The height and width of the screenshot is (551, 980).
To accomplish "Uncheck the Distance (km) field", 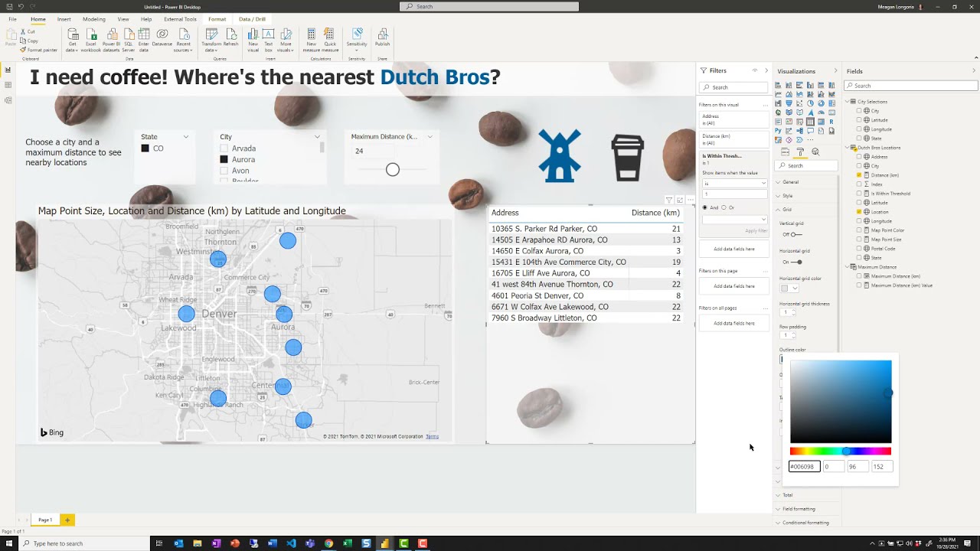I will point(859,175).
